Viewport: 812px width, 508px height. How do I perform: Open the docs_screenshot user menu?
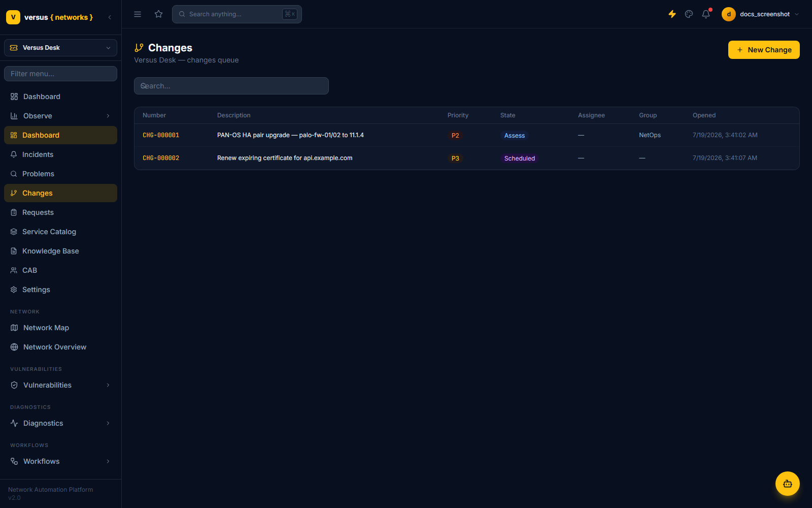click(761, 14)
